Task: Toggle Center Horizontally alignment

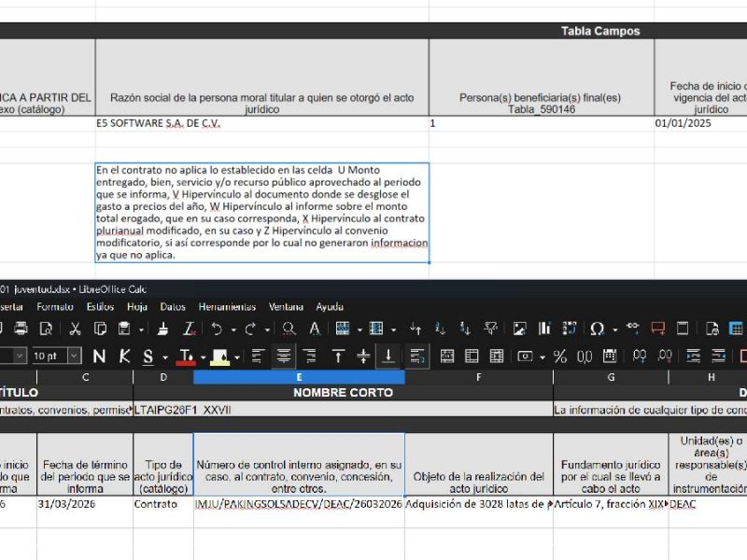Action: point(284,357)
